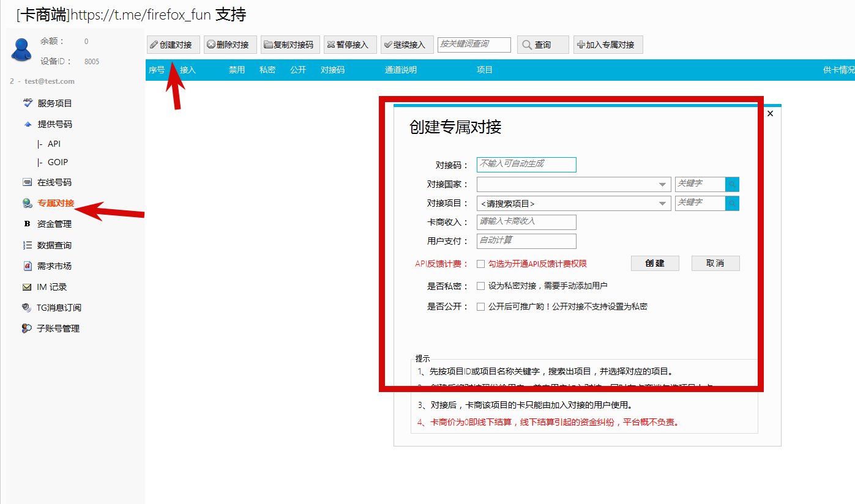The width and height of the screenshot is (855, 504).
Task: Open the API sub-item
Action: tap(54, 144)
